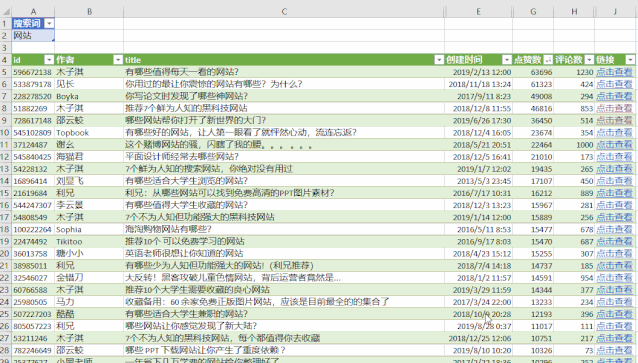
Task: Select title 推荐7个鲜为人知的黑科技网站
Action: [284, 108]
